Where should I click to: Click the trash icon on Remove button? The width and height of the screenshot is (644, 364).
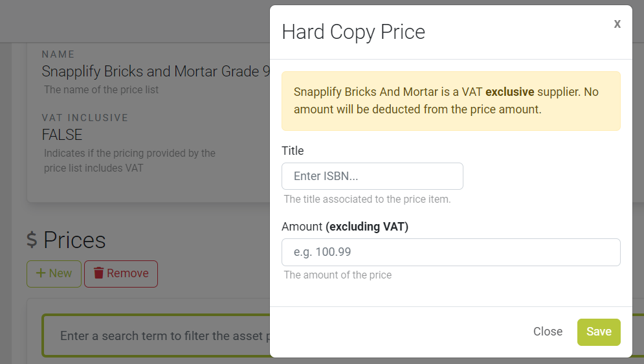click(x=98, y=273)
